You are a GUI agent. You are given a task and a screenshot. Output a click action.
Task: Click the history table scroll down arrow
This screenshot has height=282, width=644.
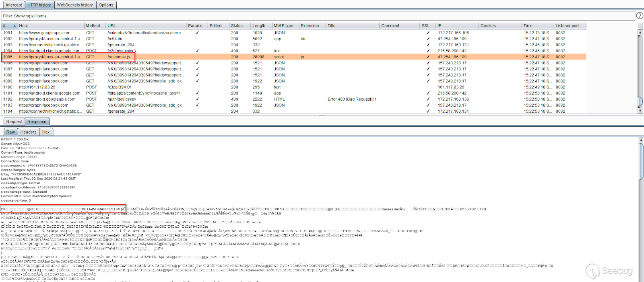(x=640, y=111)
